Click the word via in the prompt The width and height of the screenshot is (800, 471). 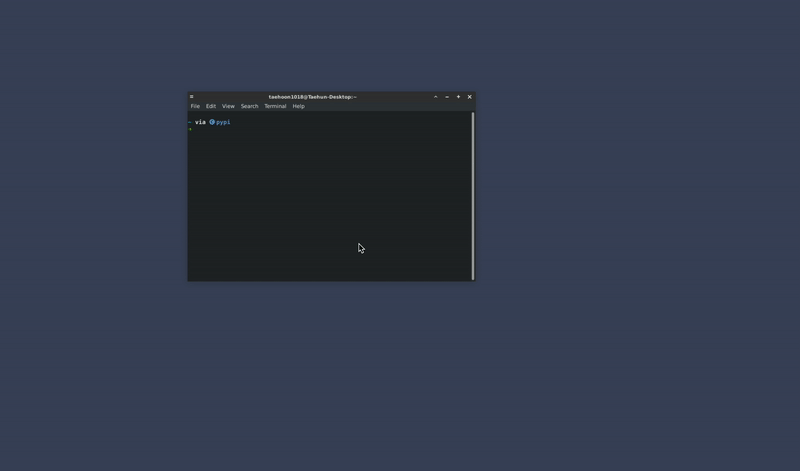pos(200,122)
